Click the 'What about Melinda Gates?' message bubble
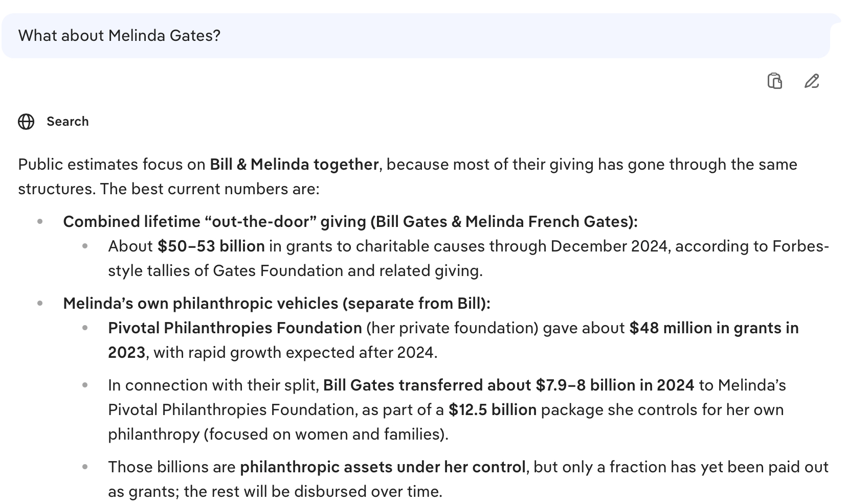The image size is (847, 504). (x=119, y=36)
